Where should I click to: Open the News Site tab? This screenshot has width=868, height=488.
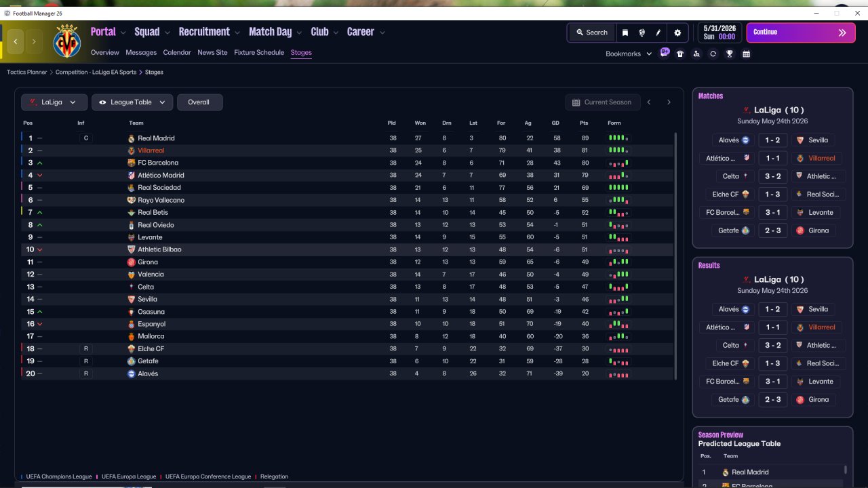(x=212, y=52)
